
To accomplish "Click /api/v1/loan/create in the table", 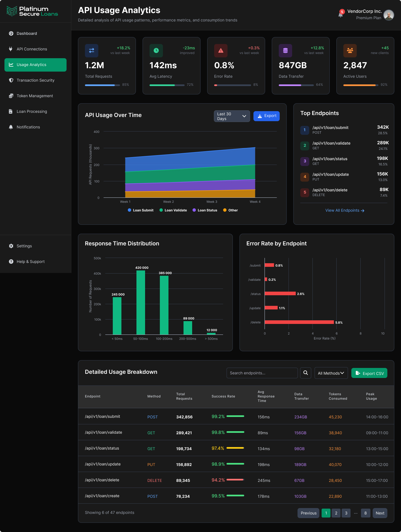I will tap(102, 496).
